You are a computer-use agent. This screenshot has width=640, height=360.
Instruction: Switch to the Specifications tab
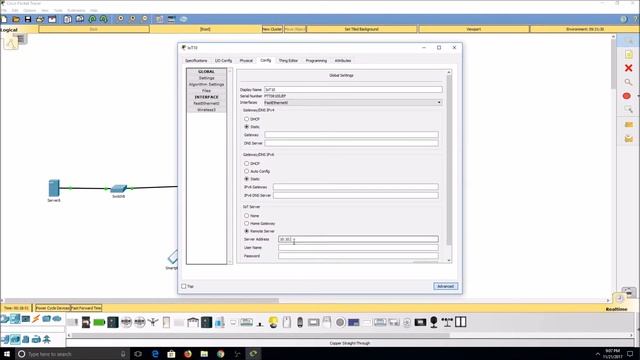[x=196, y=60]
